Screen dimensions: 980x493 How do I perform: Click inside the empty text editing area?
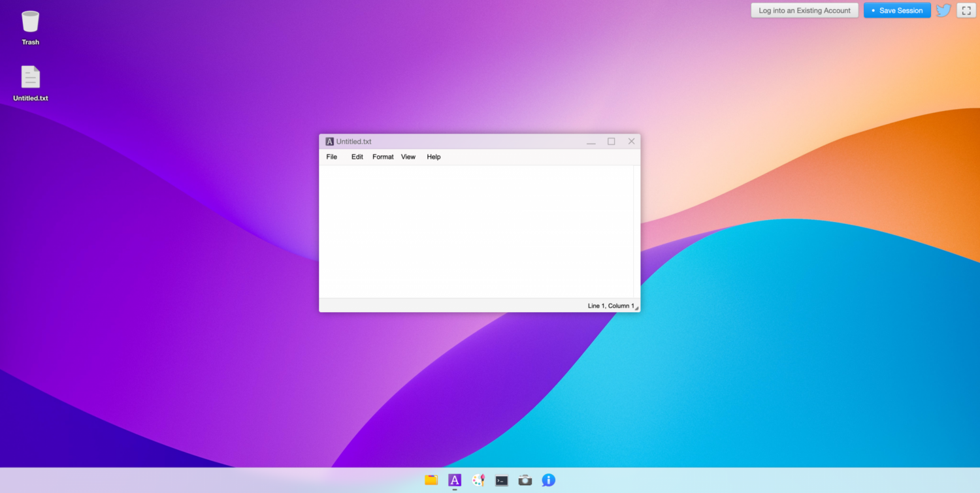pyautogui.click(x=476, y=232)
